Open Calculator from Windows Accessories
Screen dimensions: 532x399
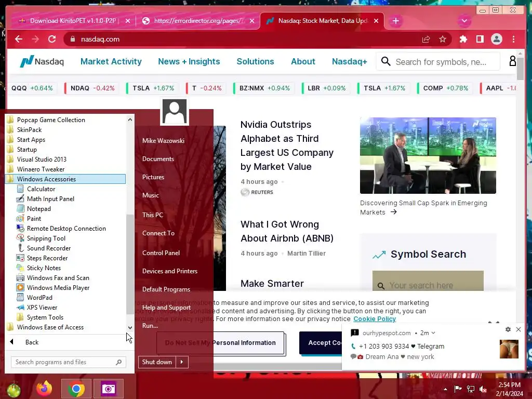point(41,189)
